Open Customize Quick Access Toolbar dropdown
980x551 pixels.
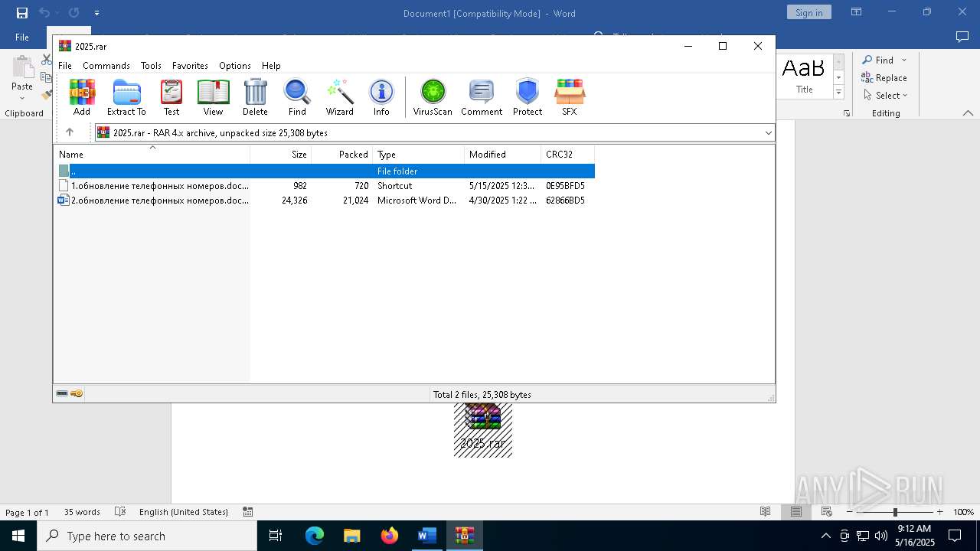pyautogui.click(x=96, y=13)
